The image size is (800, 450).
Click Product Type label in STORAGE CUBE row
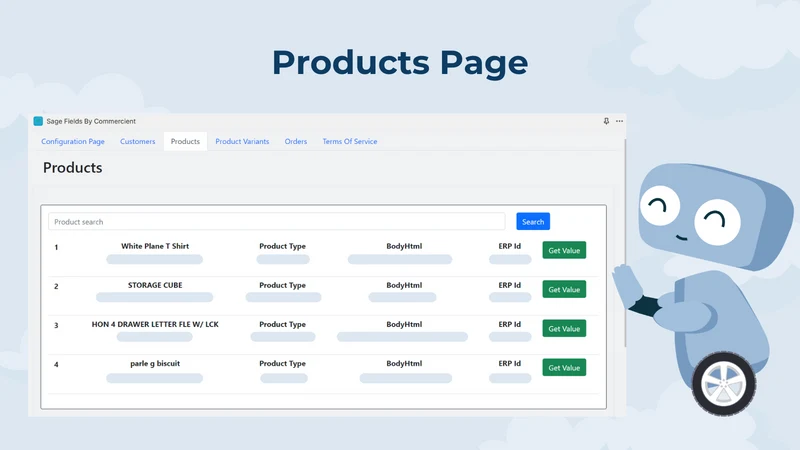(x=283, y=285)
